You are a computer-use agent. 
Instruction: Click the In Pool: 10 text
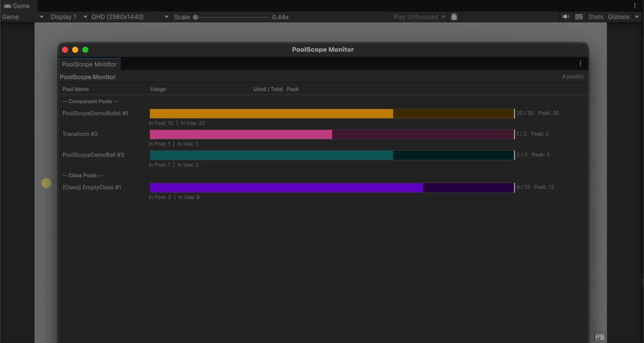coord(161,123)
